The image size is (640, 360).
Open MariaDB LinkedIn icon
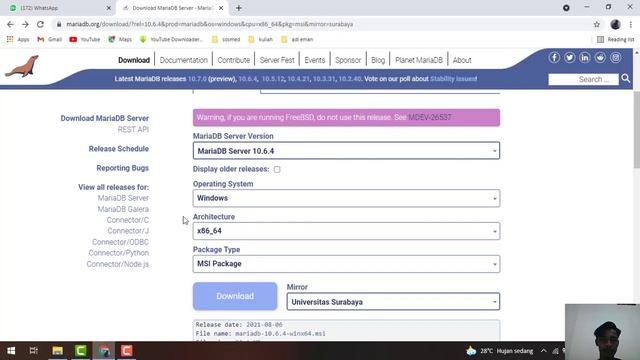pos(584,58)
